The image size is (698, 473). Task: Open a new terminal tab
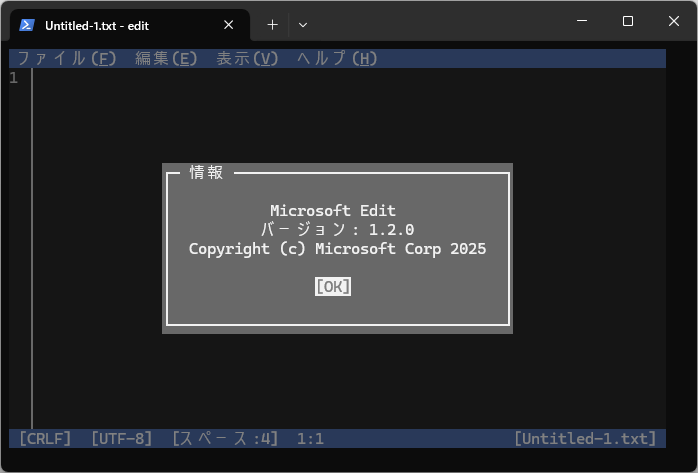coord(272,25)
